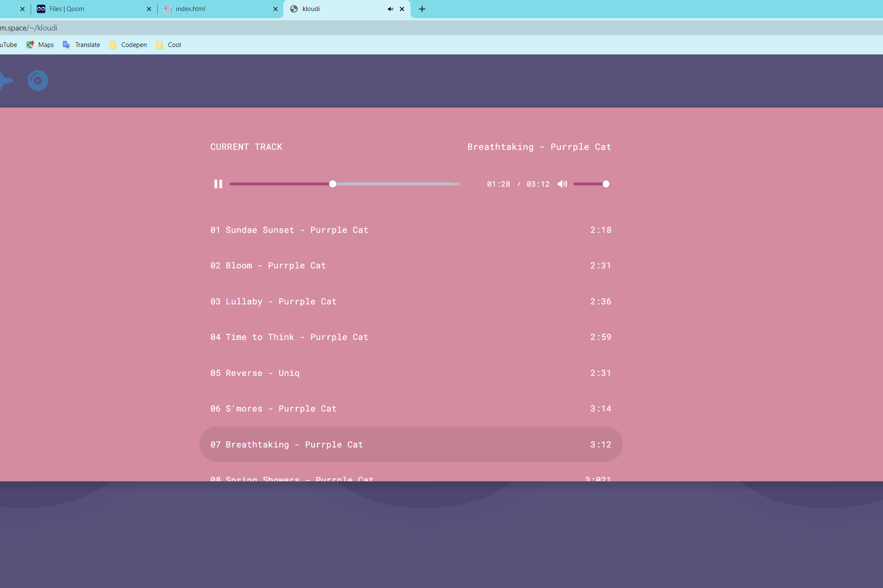The width and height of the screenshot is (883, 588).
Task: Click the track progress slider handle
Action: coord(332,184)
